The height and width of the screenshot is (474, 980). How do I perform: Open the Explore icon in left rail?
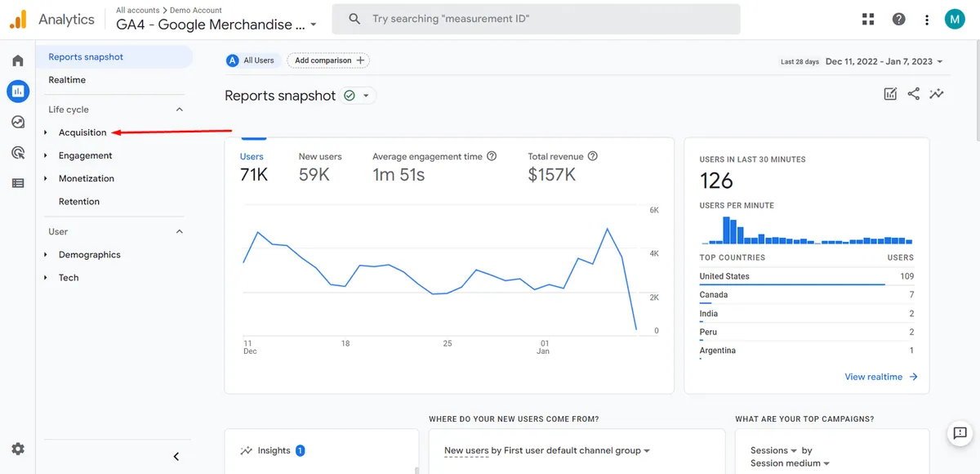click(18, 122)
